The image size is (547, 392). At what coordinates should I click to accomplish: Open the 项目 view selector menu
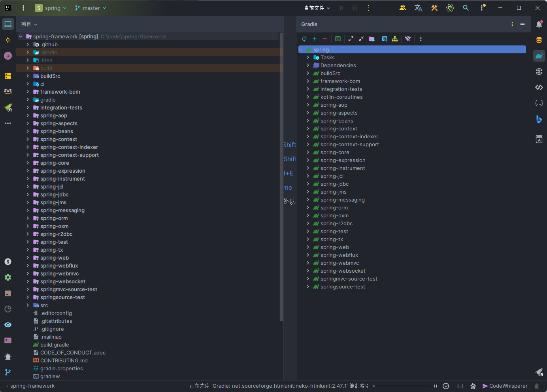tap(29, 24)
